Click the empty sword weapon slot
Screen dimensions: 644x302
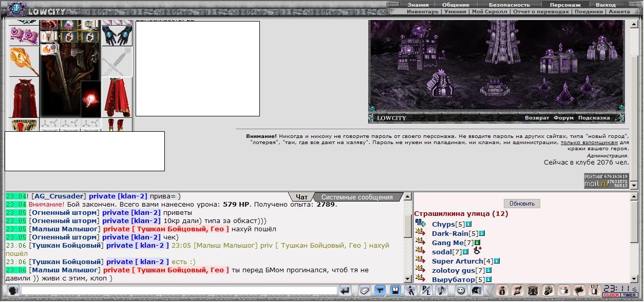click(x=117, y=62)
